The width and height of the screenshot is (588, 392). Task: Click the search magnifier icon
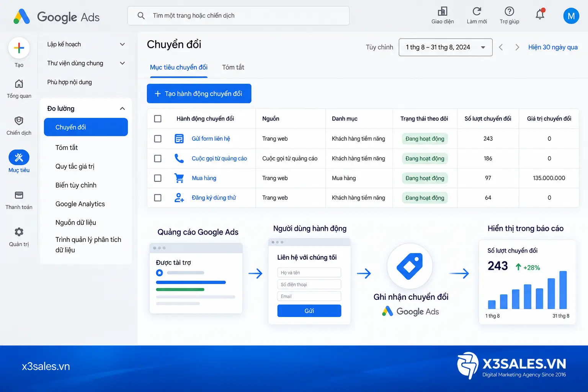[141, 16]
